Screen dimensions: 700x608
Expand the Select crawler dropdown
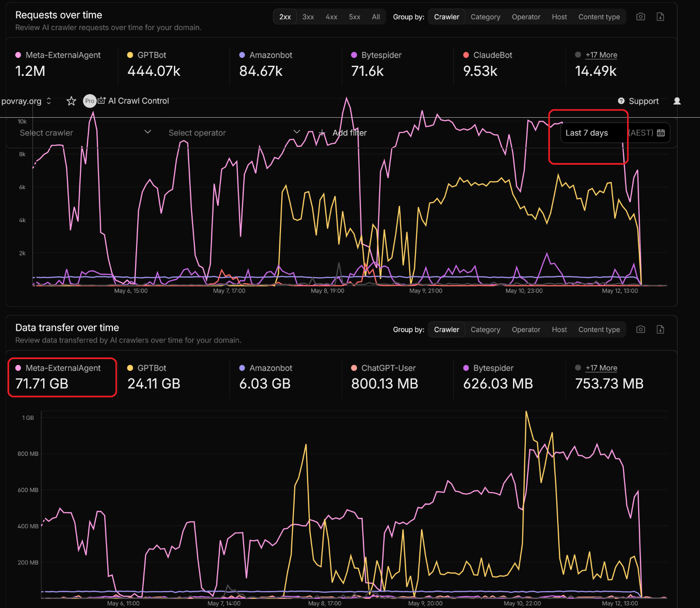pyautogui.click(x=85, y=133)
